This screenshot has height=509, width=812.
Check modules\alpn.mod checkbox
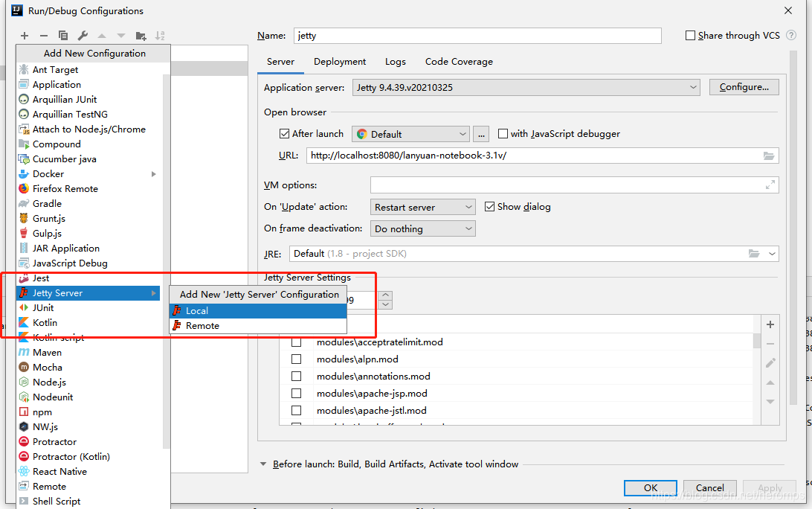click(296, 359)
